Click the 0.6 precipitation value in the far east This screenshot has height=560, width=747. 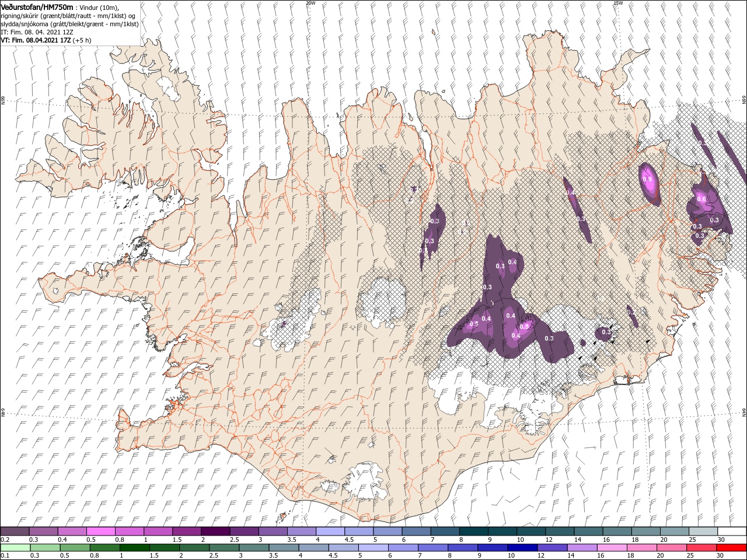(x=701, y=199)
